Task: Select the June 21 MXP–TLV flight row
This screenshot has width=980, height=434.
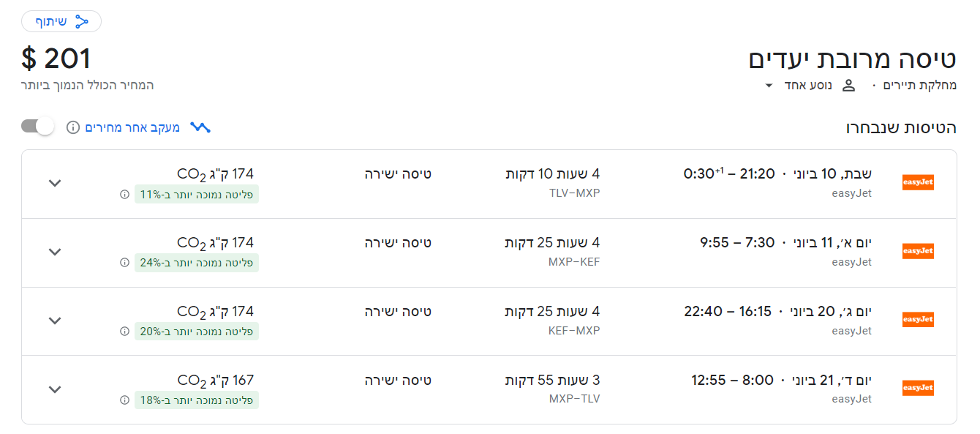Action: pyautogui.click(x=489, y=389)
